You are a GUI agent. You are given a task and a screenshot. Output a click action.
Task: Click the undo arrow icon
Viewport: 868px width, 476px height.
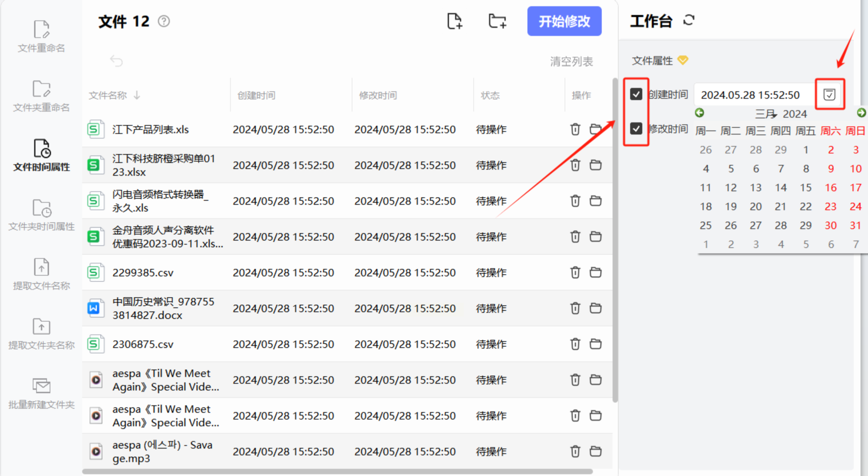(116, 61)
